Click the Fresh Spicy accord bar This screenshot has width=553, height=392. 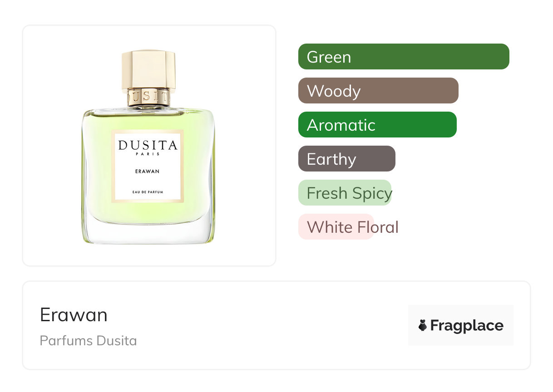(x=345, y=193)
